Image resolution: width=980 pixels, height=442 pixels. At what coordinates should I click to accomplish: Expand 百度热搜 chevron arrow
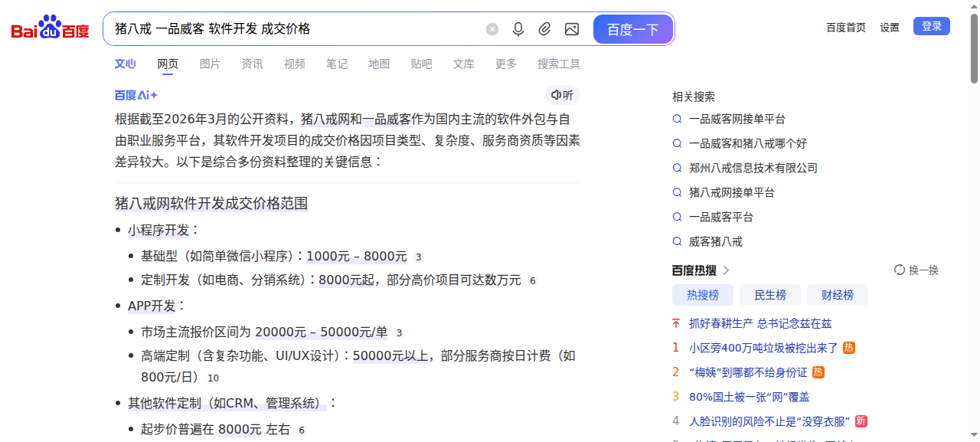727,270
